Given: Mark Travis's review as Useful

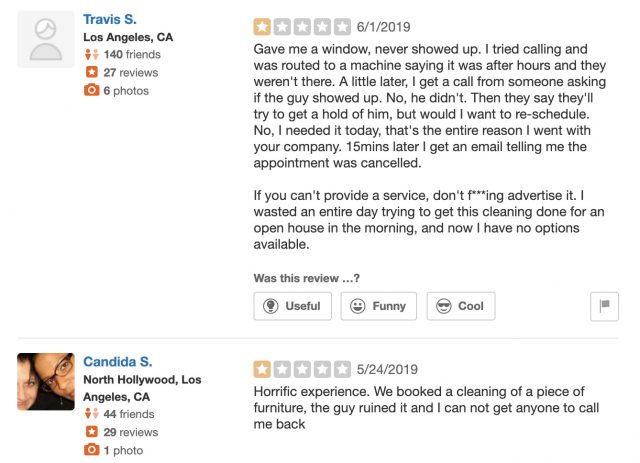Looking at the screenshot, I should (x=292, y=306).
